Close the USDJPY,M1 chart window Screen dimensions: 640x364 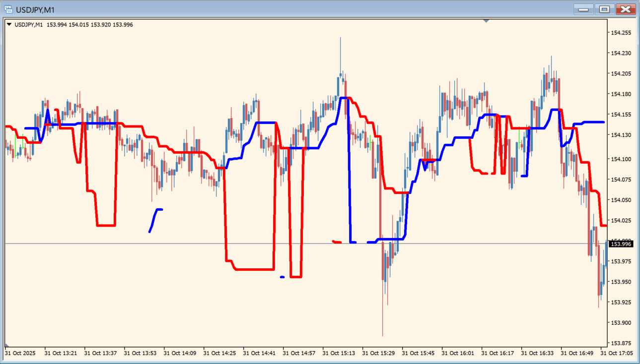coord(626,9)
